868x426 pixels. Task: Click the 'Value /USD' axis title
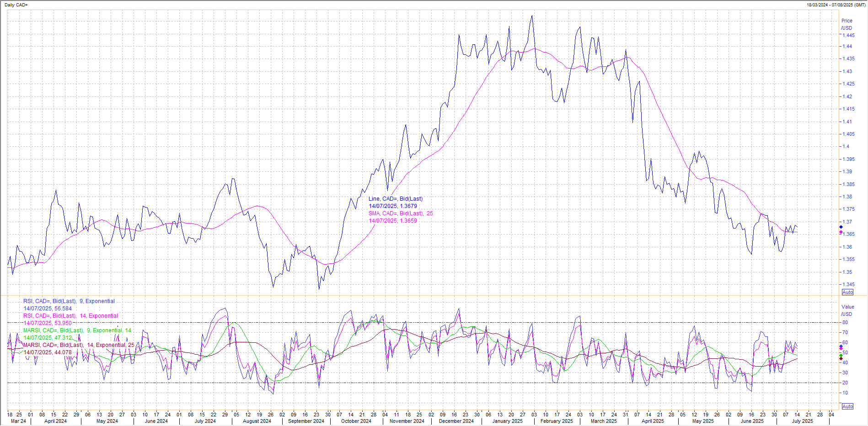847,310
